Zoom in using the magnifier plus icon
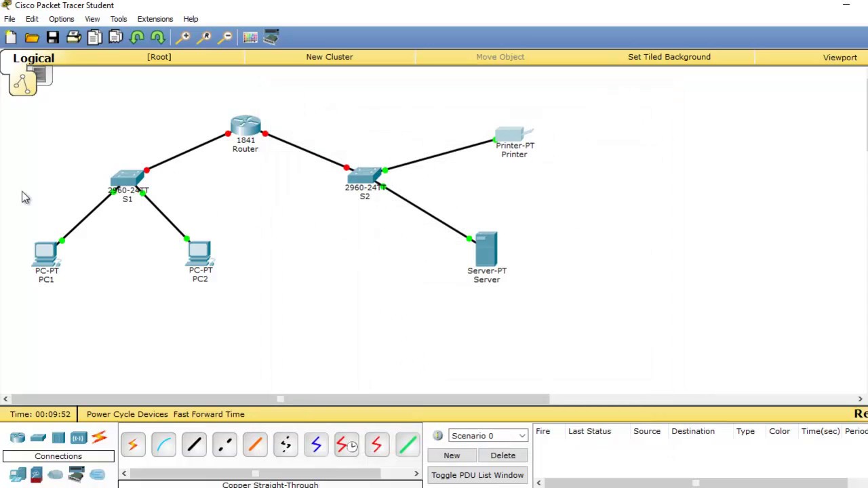The width and height of the screenshot is (868, 488). [x=184, y=37]
